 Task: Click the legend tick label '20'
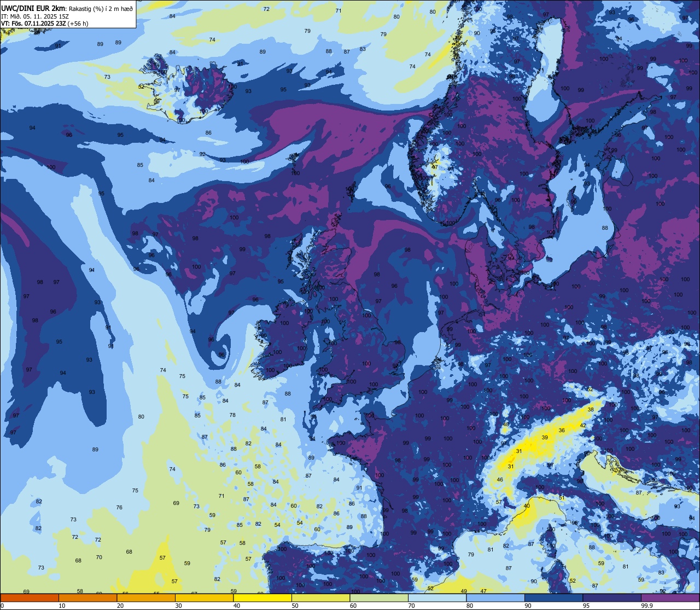(120, 606)
